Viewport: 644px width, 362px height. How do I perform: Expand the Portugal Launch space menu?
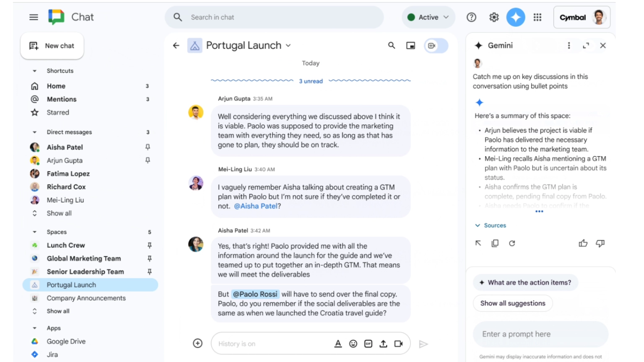pos(288,46)
